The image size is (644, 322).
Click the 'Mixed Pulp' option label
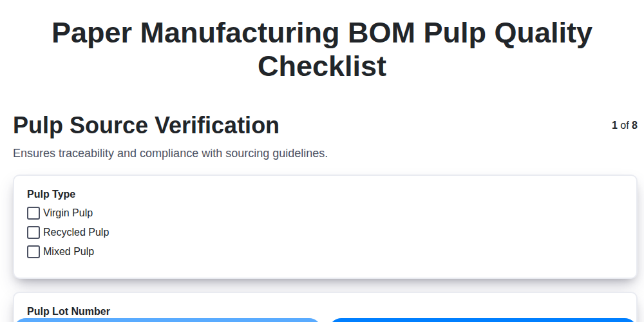[68, 252]
